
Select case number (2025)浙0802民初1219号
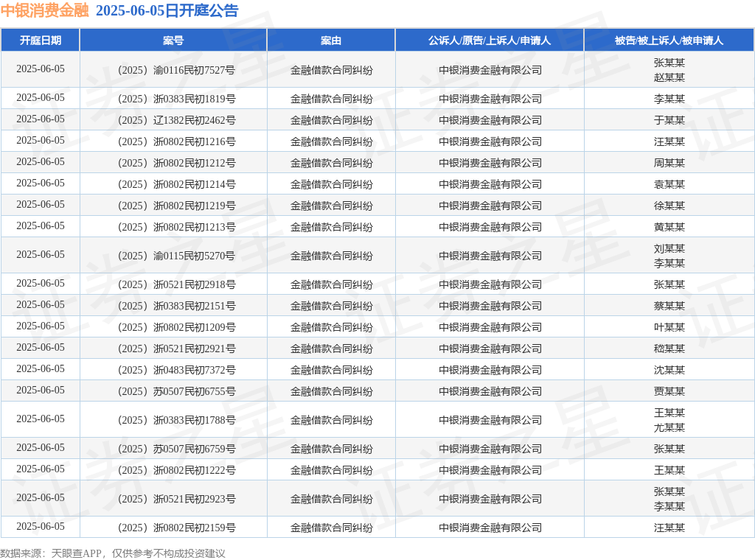(x=176, y=206)
